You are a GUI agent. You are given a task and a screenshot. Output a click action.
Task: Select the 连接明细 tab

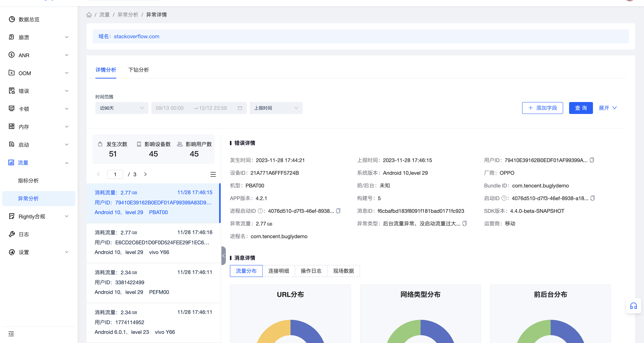279,271
